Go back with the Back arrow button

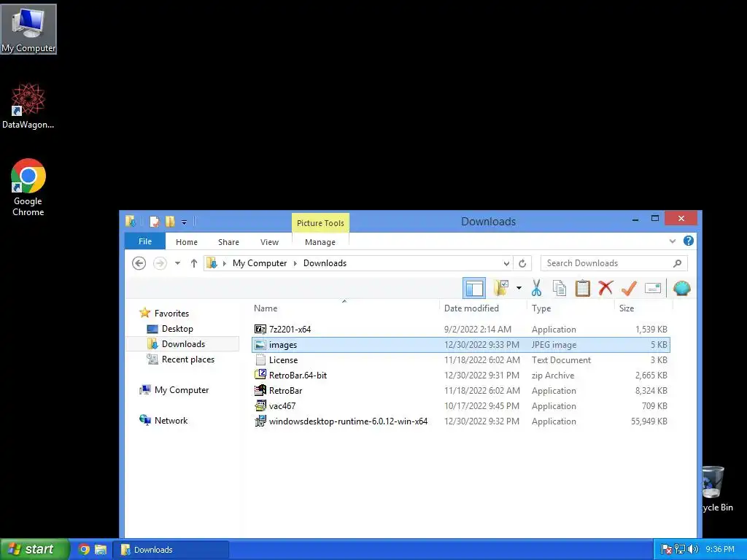139,262
